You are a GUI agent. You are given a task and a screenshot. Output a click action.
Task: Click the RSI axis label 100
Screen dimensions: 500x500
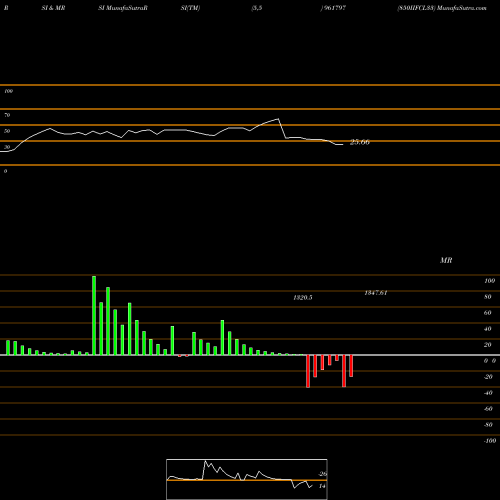coord(8,91)
